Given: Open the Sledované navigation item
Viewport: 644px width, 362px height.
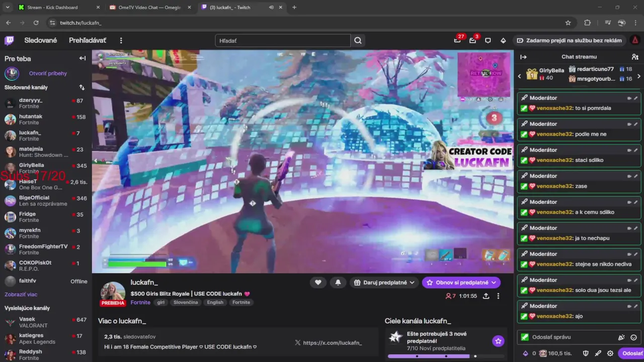Looking at the screenshot, I should (x=41, y=41).
